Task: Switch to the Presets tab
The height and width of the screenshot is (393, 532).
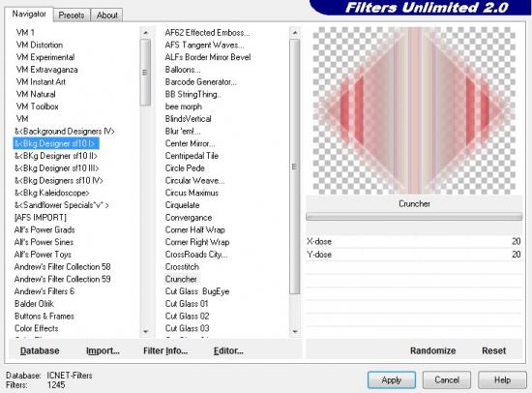Action: [x=72, y=15]
